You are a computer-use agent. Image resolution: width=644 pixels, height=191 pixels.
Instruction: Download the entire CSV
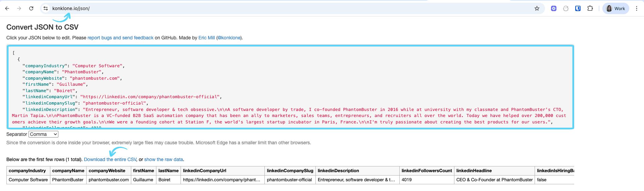pos(110,159)
